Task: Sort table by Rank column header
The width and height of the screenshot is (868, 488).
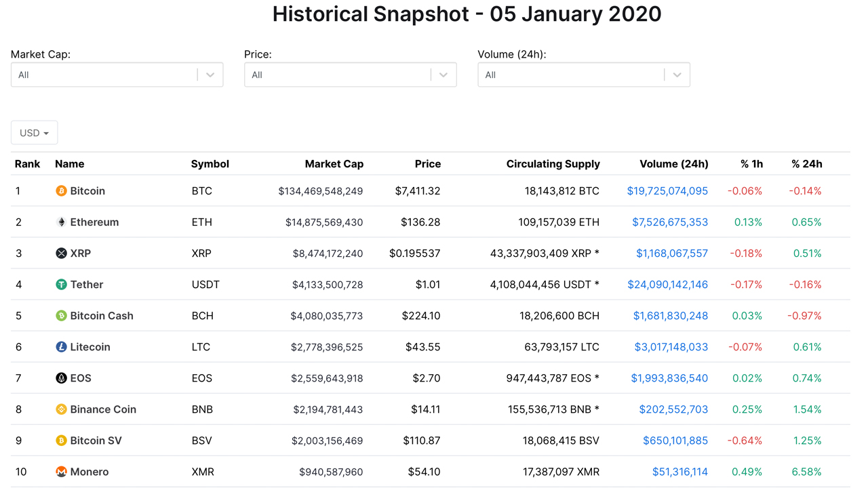Action: click(28, 164)
